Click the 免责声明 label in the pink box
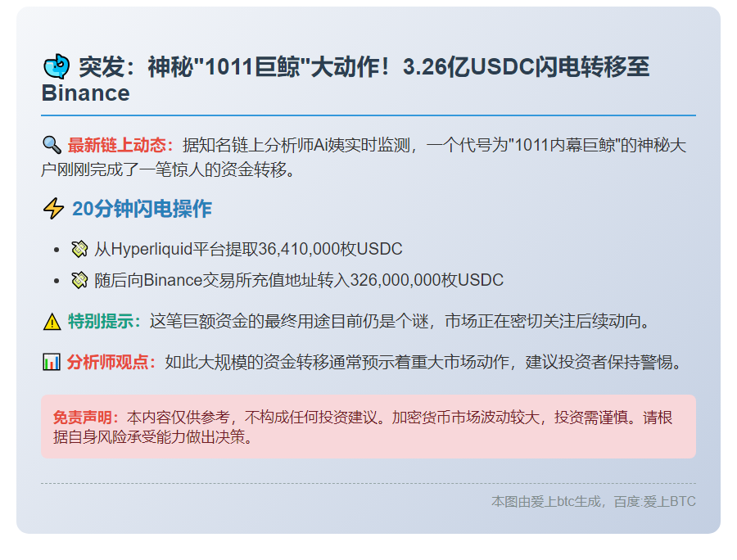This screenshot has width=737, height=560. tap(86, 418)
